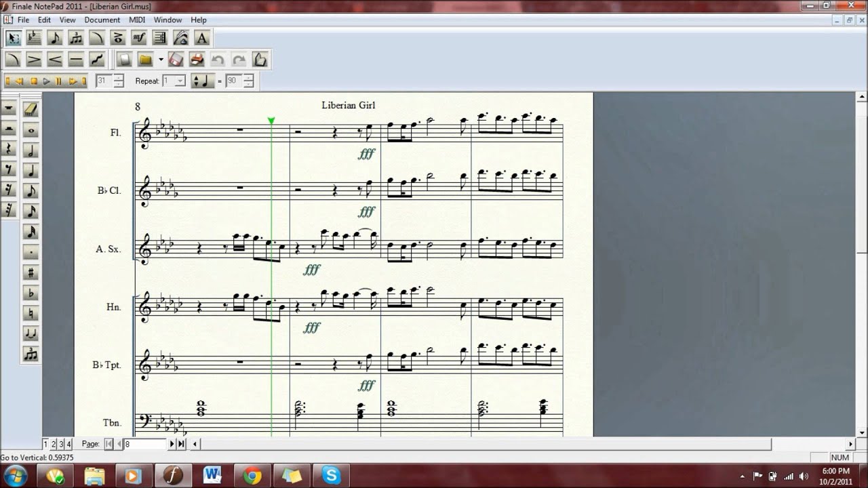Open the Repeat count dropdown

180,81
